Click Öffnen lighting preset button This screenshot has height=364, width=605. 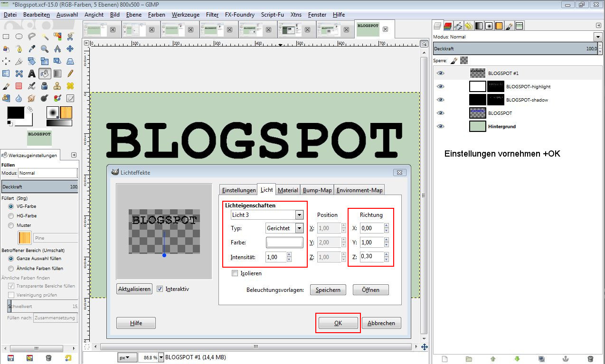(371, 289)
